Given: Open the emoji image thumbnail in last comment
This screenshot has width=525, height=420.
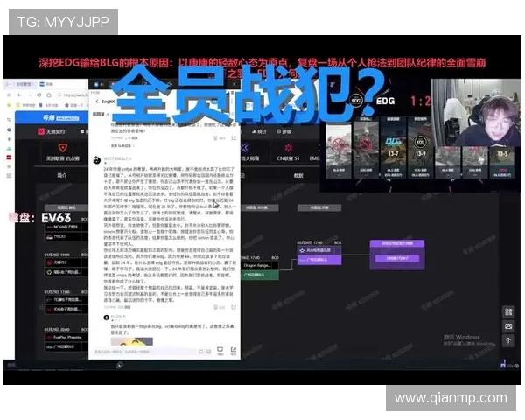Looking at the screenshot, I should point(131,341).
